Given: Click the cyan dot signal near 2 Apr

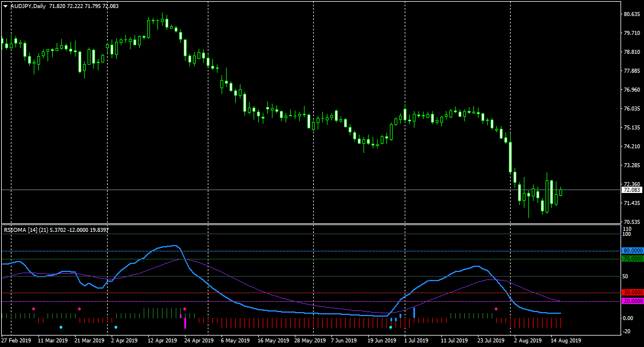Looking at the screenshot, I should 116,328.
